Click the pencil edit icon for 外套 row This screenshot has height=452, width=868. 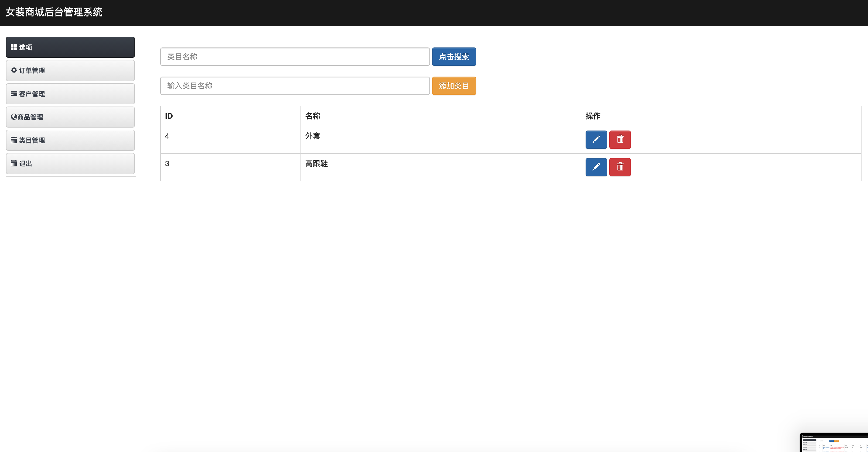point(596,139)
